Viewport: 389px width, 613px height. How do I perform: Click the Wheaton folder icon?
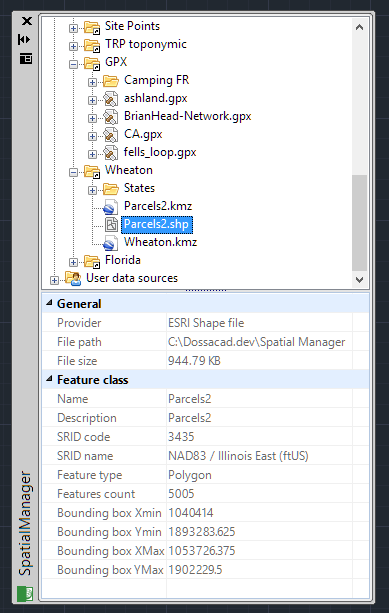pyautogui.click(x=92, y=171)
